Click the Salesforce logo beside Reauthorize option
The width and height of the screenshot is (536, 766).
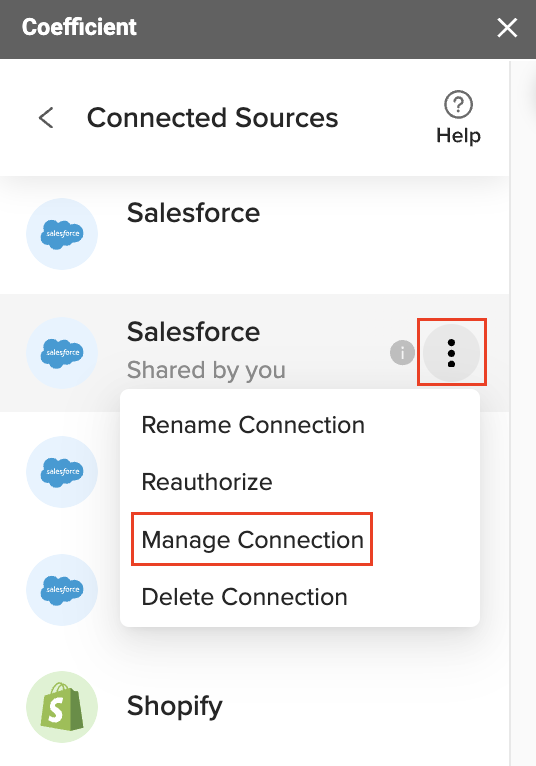pos(62,471)
